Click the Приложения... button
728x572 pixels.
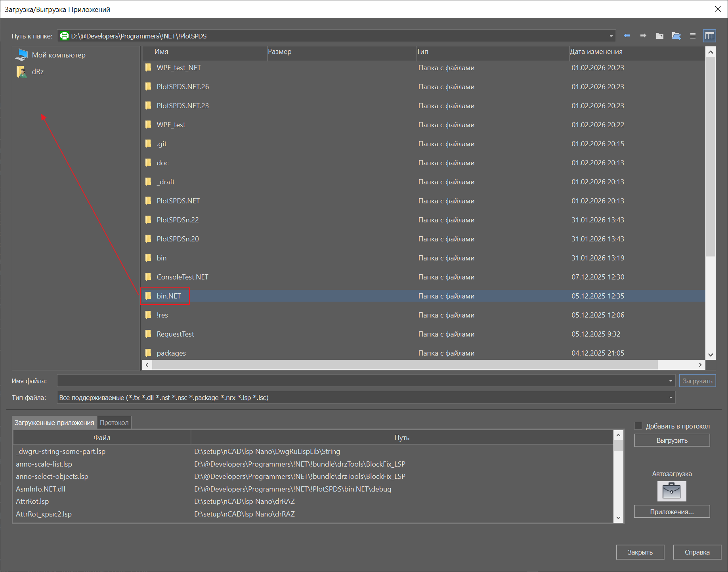(672, 512)
